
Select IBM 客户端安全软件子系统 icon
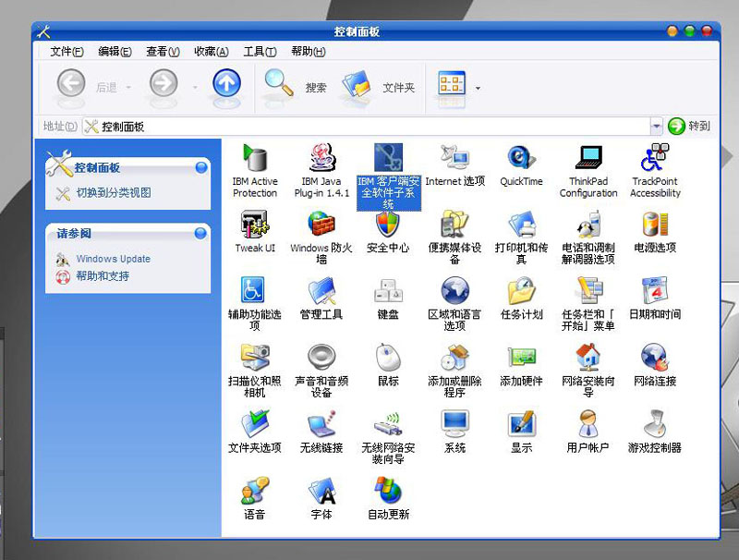coord(388,177)
